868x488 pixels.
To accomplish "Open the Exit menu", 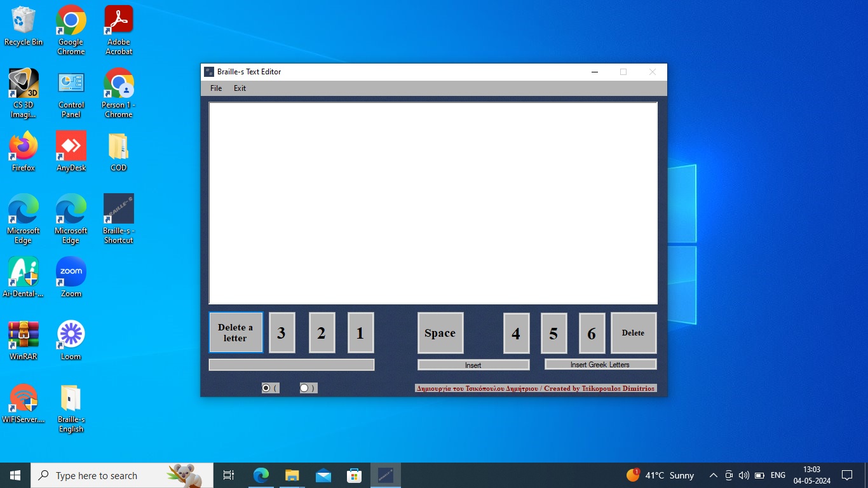I will 240,88.
